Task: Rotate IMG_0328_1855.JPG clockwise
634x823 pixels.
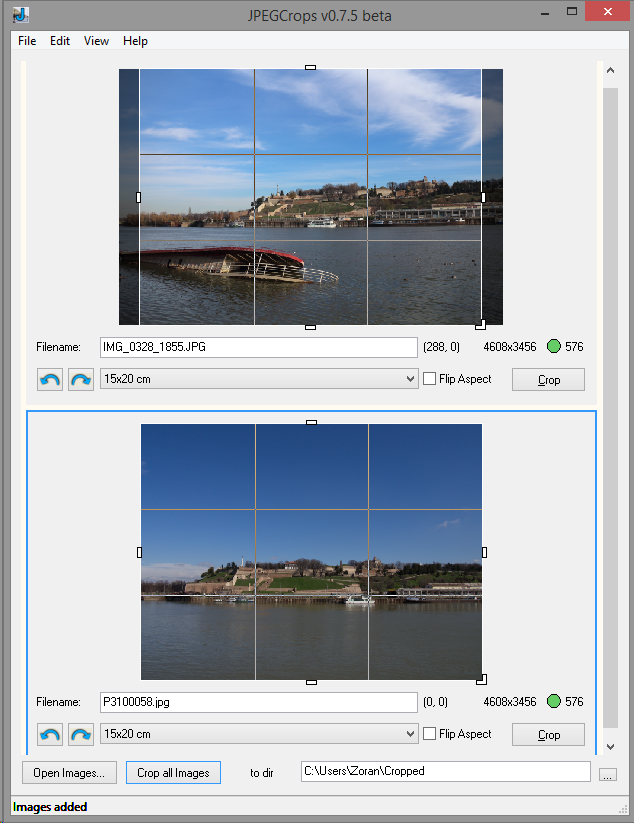Action: 81,379
